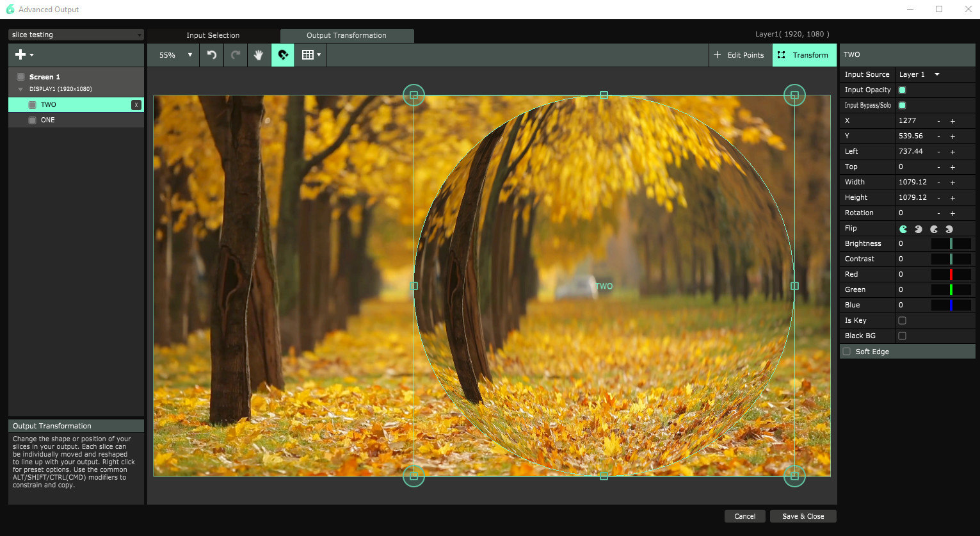Enable the Black BG checkbox
980x536 pixels.
point(902,336)
